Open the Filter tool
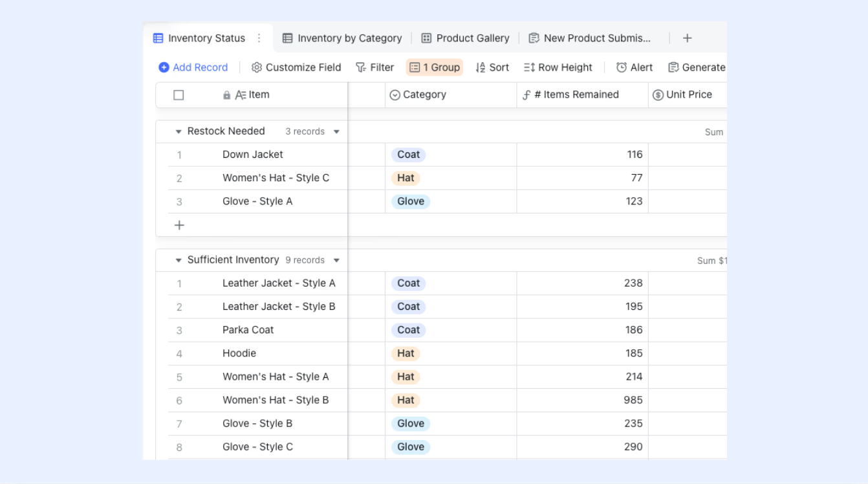Viewport: 868px width, 484px height. pyautogui.click(x=374, y=67)
